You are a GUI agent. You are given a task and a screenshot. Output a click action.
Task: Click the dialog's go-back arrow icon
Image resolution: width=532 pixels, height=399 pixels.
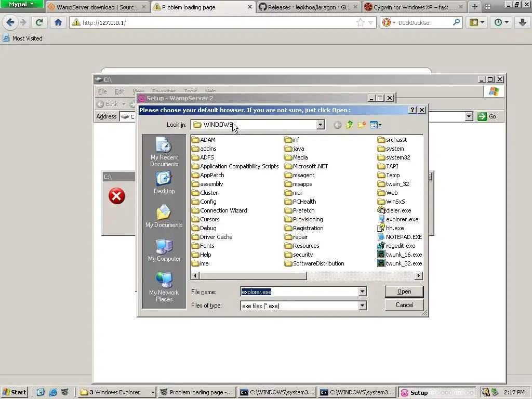[x=337, y=125]
